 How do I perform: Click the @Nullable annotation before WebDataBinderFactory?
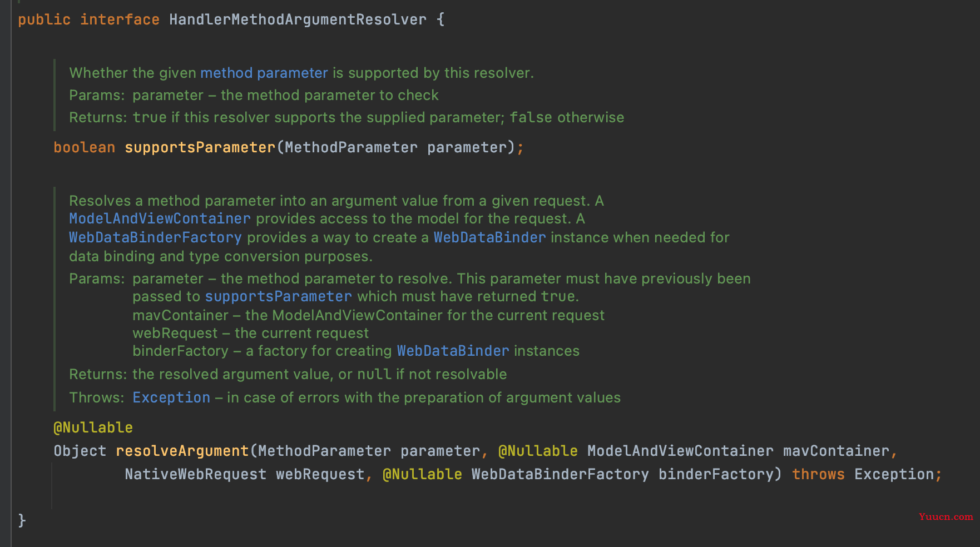point(422,474)
